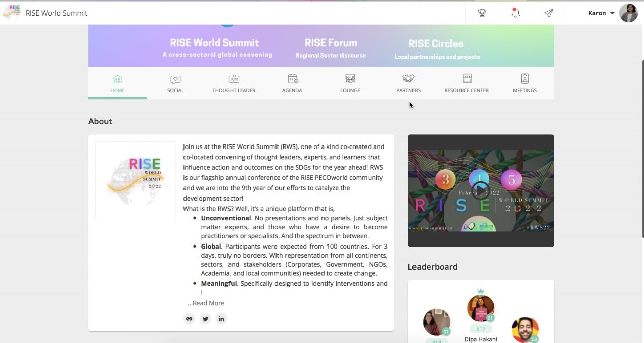Go to the LOUNGE tab label
644x343 pixels.
coord(350,90)
